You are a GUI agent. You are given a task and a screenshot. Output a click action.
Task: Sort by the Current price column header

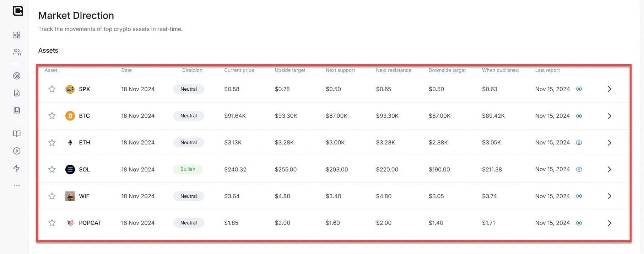click(239, 70)
